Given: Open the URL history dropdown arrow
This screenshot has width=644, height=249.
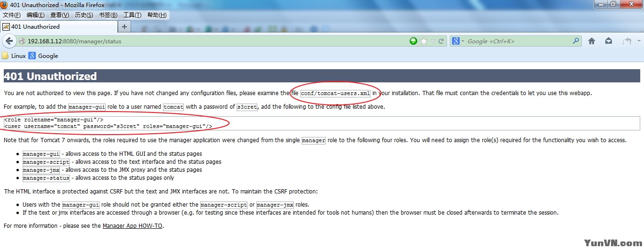Looking at the screenshot, I should (433, 41).
